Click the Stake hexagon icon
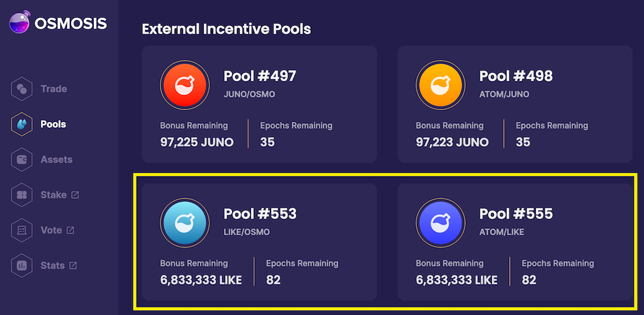Screen dimensions: 644x315 [x=22, y=195]
